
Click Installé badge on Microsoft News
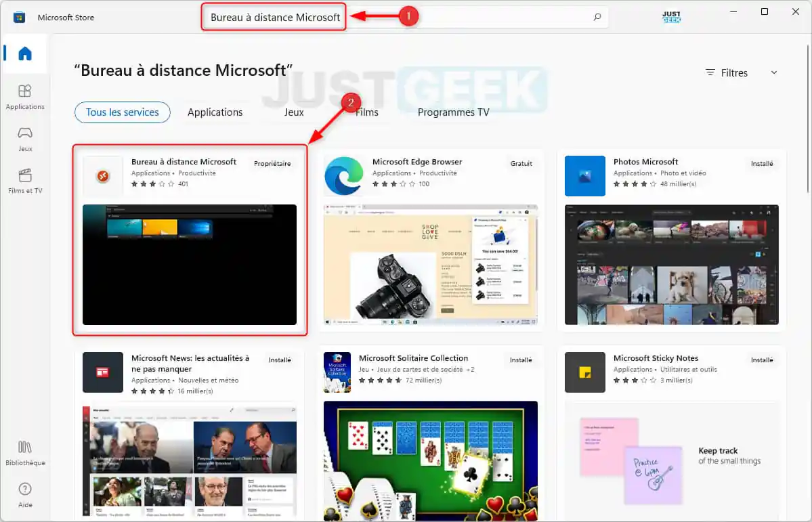click(x=280, y=360)
